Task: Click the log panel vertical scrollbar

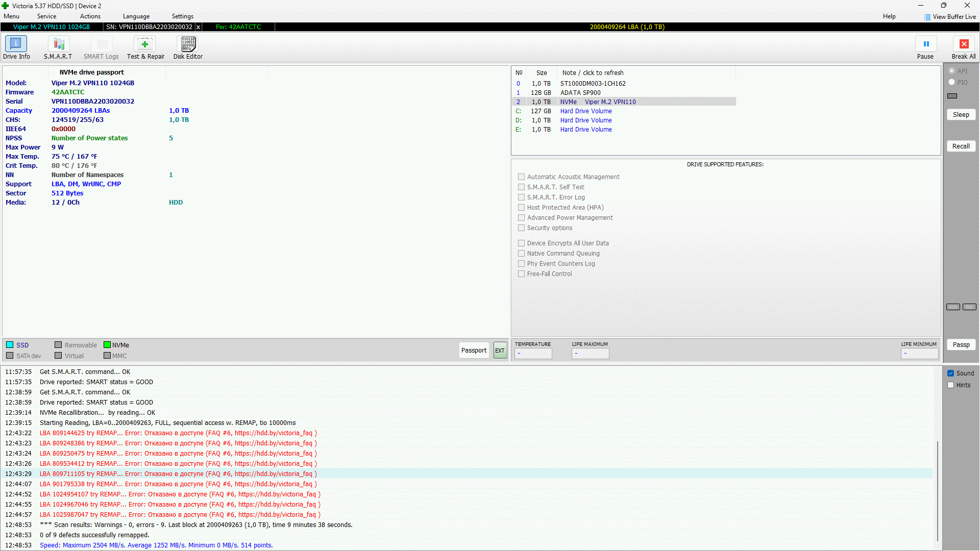Action: click(938, 490)
